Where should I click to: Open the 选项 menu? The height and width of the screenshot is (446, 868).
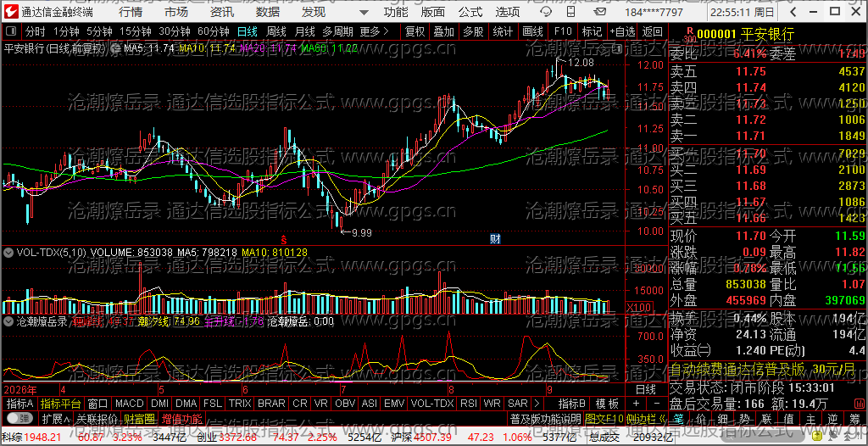[508, 12]
